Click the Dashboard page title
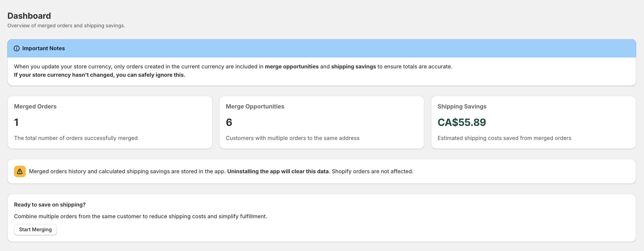Viewport: 644px width, 251px height. (29, 16)
